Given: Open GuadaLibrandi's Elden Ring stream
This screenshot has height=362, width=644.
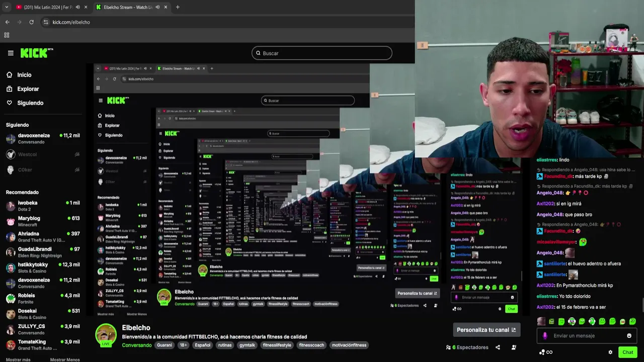Looking at the screenshot, I should click(43, 252).
